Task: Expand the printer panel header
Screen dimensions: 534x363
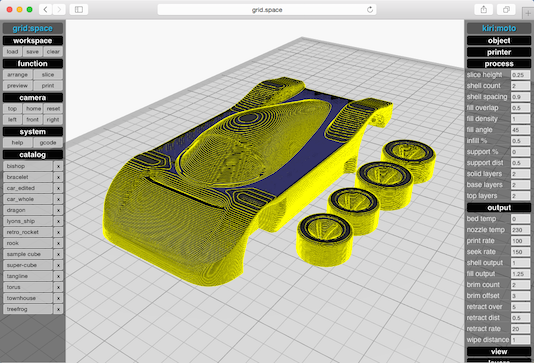Action: point(499,52)
